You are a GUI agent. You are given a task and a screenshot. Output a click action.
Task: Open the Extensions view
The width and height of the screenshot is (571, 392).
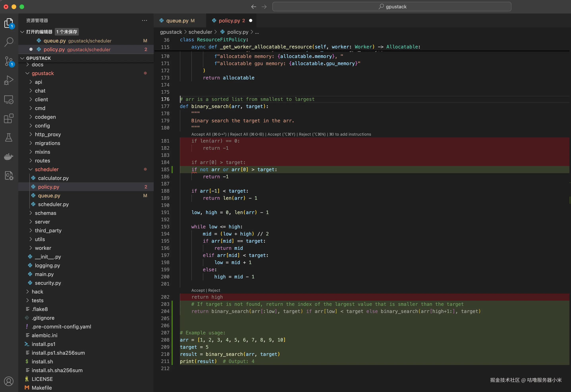click(x=9, y=119)
